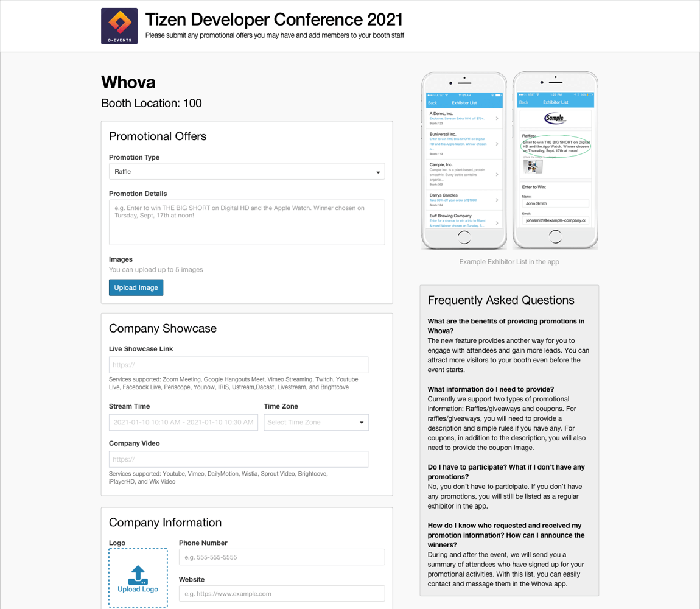Click the chevron beside A Demo, Inc.

click(x=497, y=118)
